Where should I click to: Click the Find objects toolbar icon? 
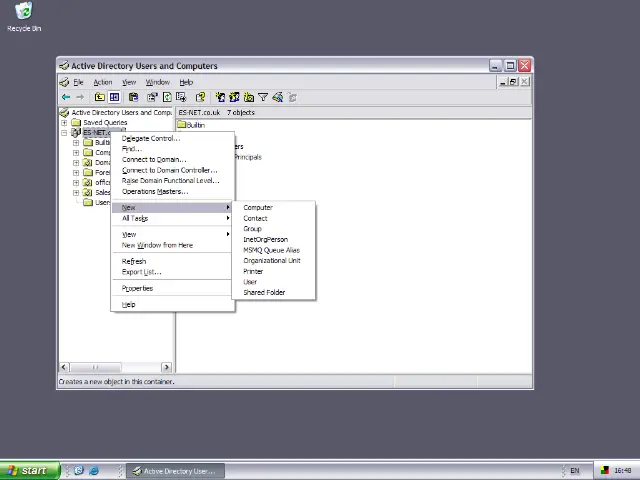click(278, 97)
